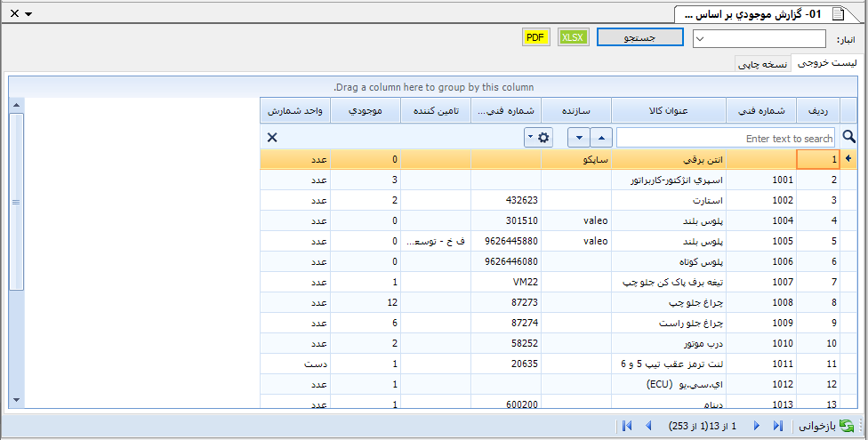
Task: Click the part number cell 1004
Action: pos(761,220)
